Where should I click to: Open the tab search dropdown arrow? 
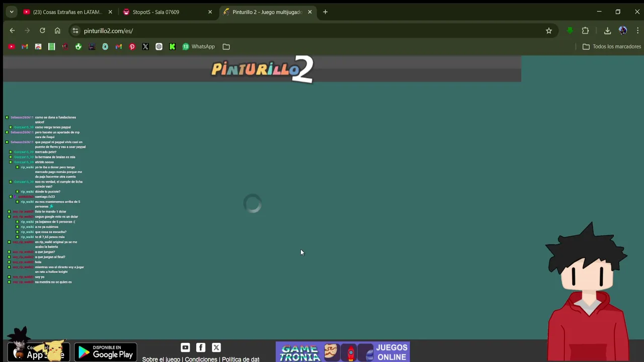coord(11,12)
